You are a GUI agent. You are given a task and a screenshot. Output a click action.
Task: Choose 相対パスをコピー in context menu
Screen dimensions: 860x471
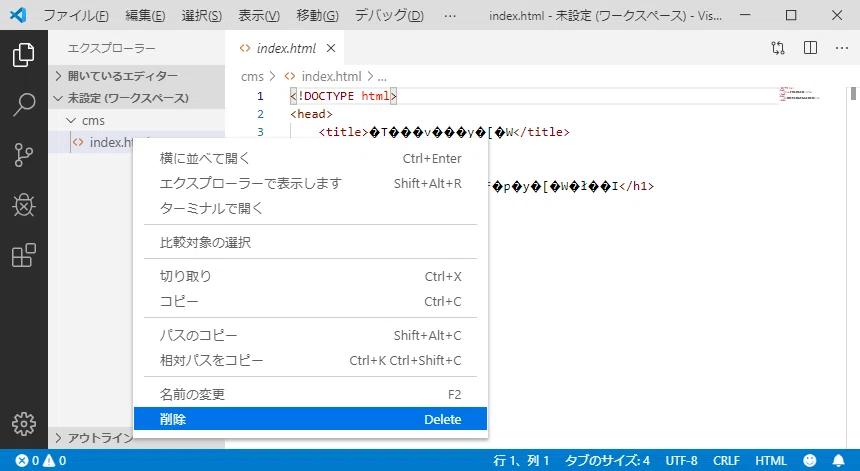tap(310, 360)
